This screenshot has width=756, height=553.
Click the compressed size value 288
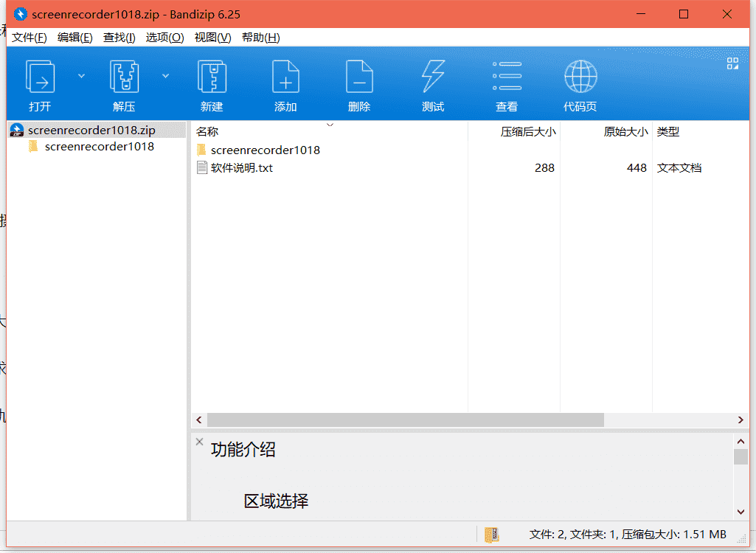coord(544,168)
